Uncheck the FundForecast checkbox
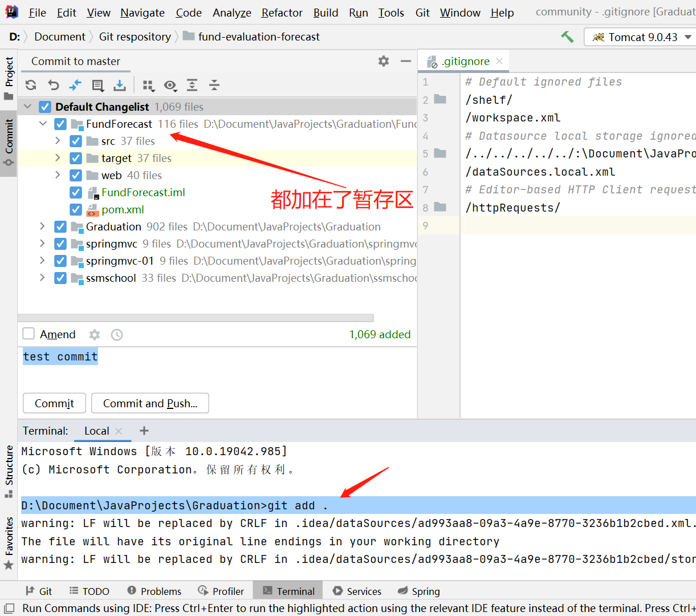This screenshot has width=696, height=616. [x=60, y=124]
